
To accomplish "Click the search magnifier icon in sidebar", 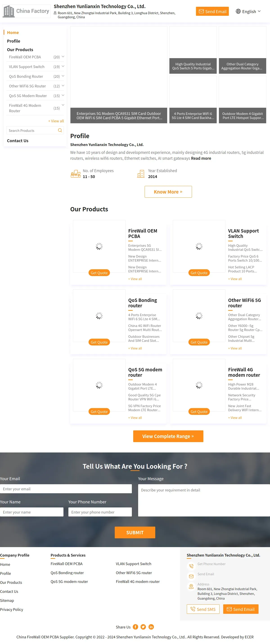I will pyautogui.click(x=60, y=130).
